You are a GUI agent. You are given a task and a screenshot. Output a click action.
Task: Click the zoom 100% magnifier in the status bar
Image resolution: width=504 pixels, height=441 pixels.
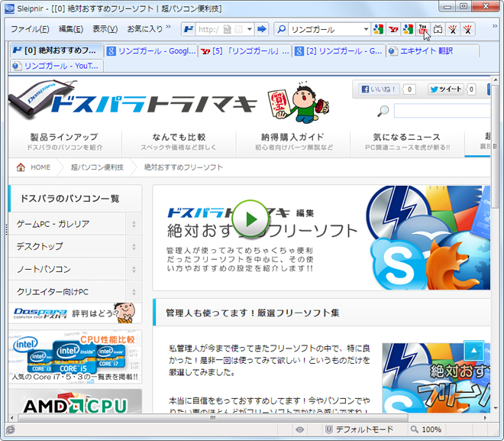click(x=415, y=430)
